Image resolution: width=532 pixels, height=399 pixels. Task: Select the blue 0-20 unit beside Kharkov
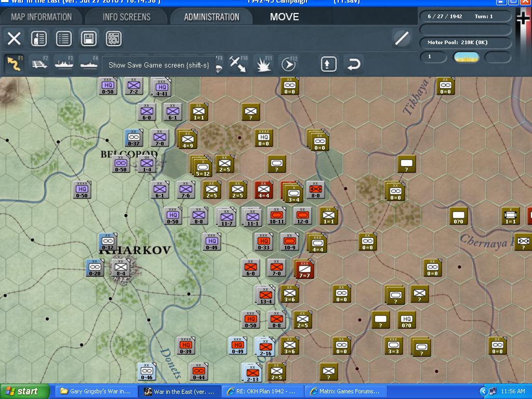point(95,268)
